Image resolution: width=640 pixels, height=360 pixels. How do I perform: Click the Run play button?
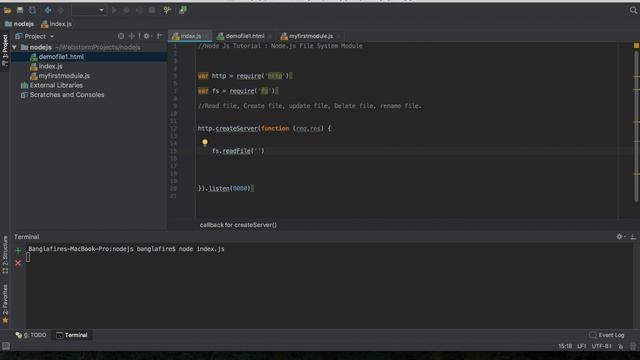coord(114,10)
